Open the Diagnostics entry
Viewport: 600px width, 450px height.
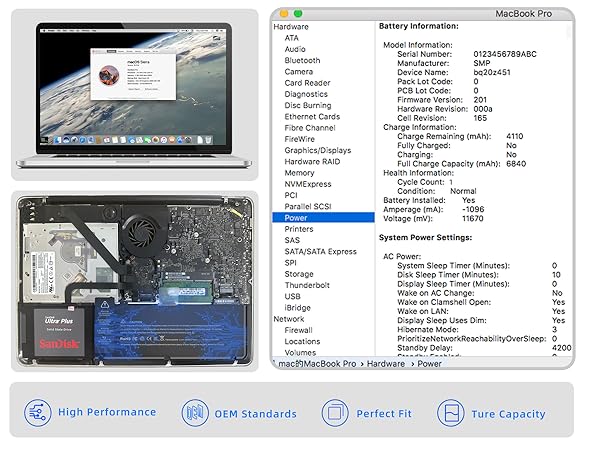pyautogui.click(x=306, y=94)
